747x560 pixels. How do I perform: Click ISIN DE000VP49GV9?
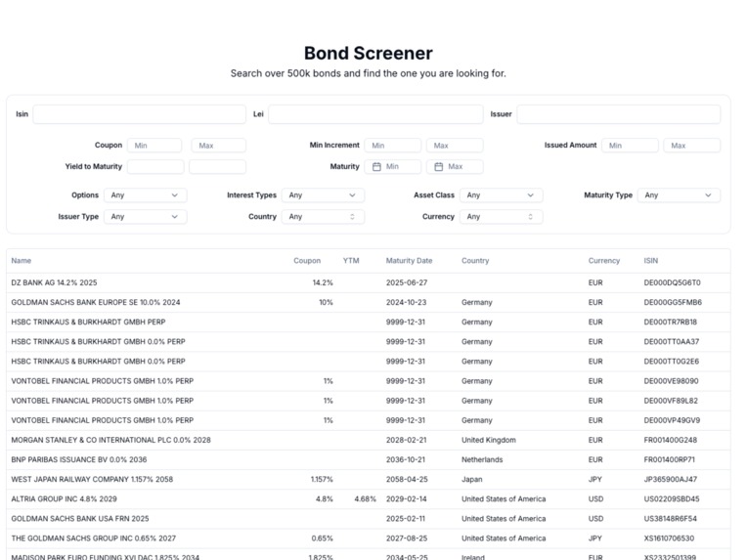coord(672,420)
